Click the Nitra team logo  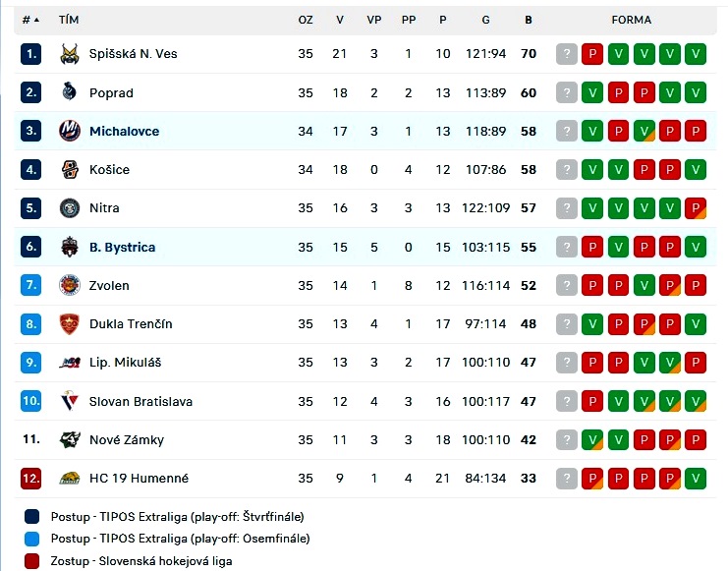tap(70, 208)
